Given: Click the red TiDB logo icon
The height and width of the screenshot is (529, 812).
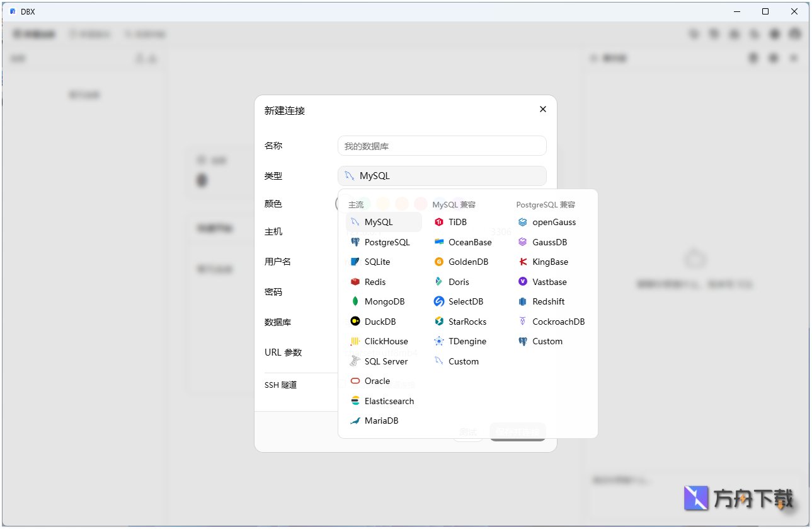Looking at the screenshot, I should [x=439, y=222].
